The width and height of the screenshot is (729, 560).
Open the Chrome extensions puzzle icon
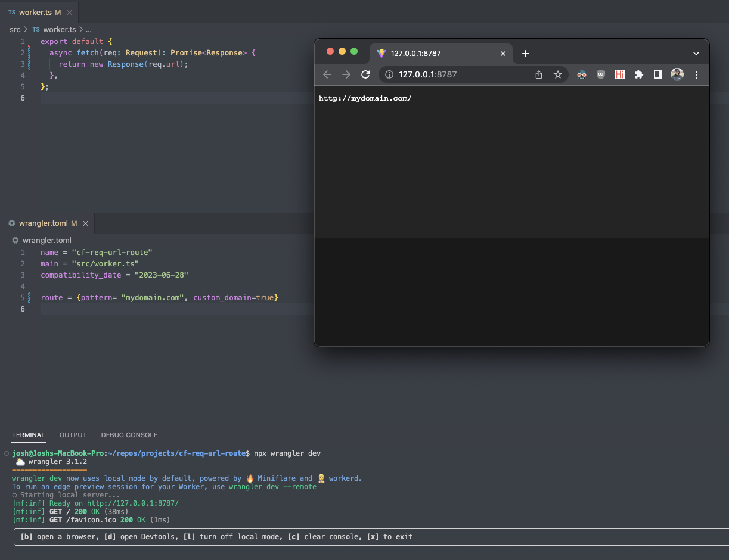[x=639, y=74]
